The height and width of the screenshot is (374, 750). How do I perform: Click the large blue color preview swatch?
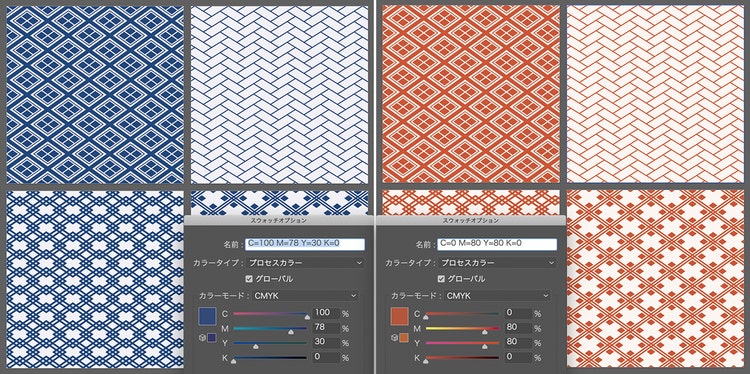[207, 316]
